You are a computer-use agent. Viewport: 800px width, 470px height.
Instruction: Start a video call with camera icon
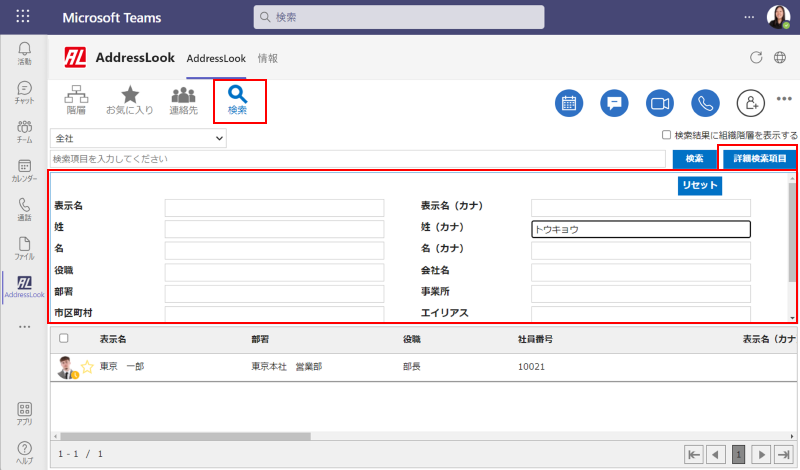(x=658, y=103)
